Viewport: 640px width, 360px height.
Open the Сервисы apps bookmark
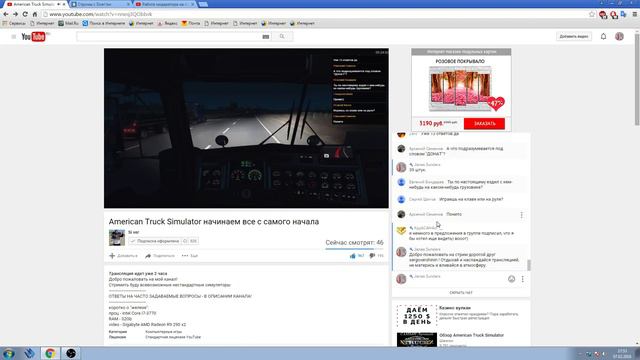click(x=14, y=24)
